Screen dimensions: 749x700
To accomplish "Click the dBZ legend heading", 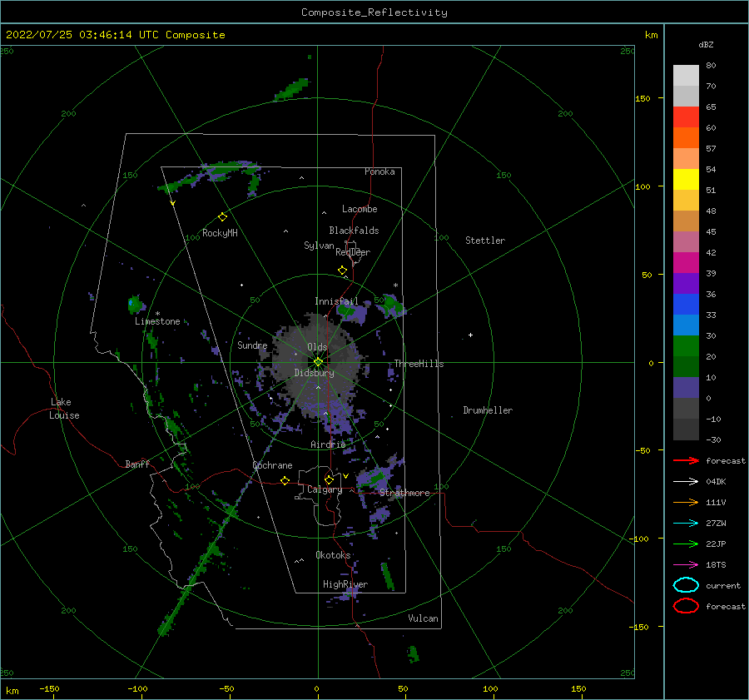I will 706,45.
